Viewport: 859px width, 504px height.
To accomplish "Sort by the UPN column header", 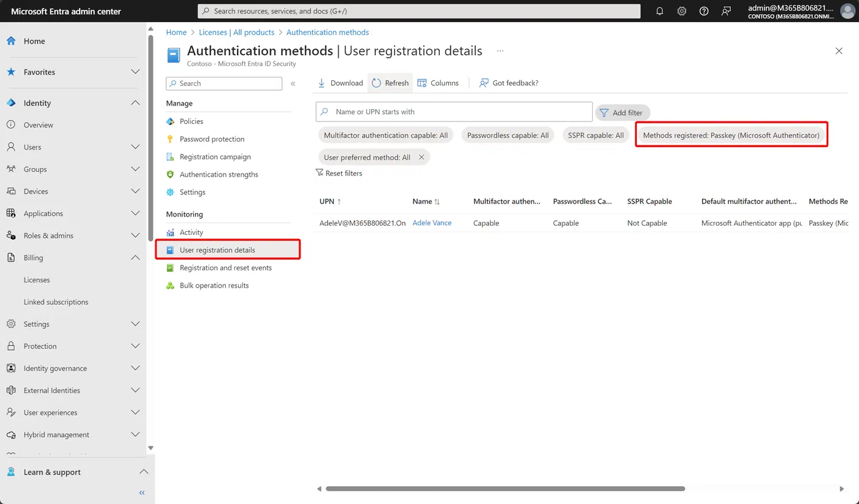I will click(x=330, y=201).
